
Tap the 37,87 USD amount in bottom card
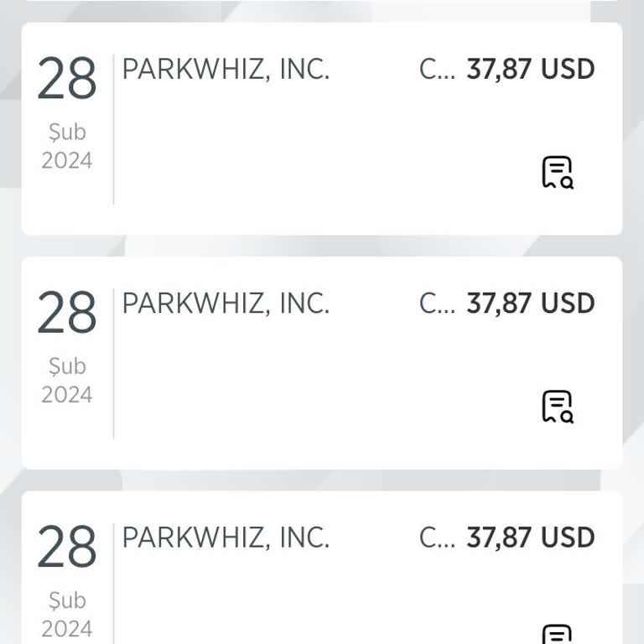(530, 538)
